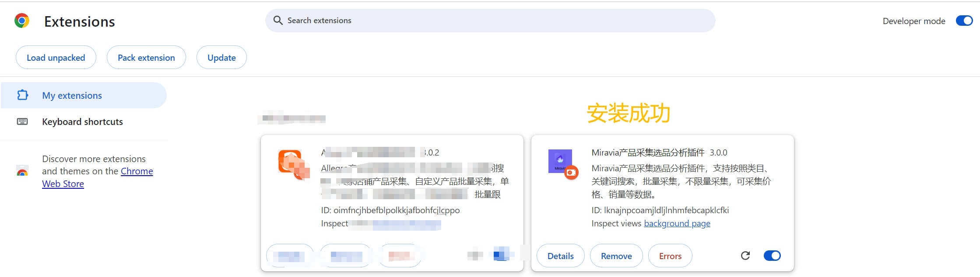Viewport: 980px width, 277px height.
Task: Click the Chrome logo beside Extensions title
Action: tap(22, 21)
